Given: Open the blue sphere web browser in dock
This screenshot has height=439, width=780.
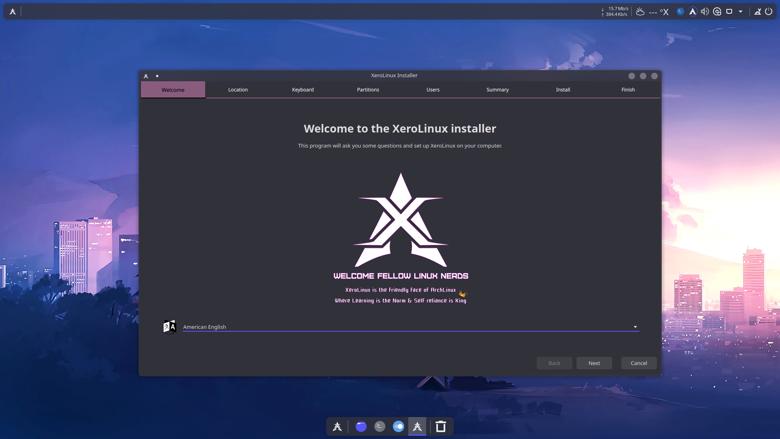Looking at the screenshot, I should tap(361, 427).
